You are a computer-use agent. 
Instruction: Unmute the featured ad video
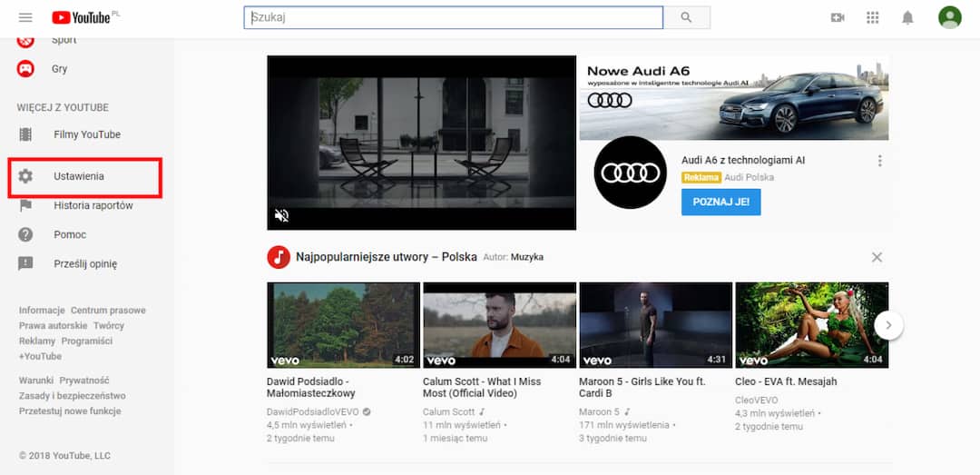point(282,216)
